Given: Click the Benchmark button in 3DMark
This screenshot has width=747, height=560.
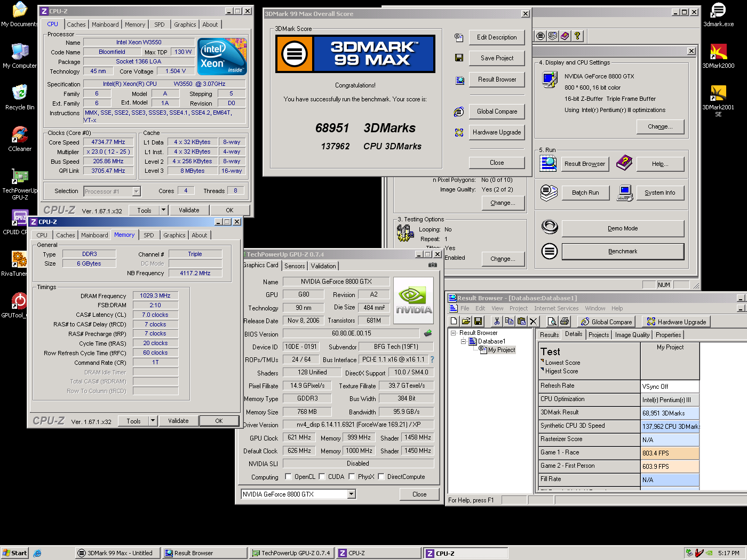Looking at the screenshot, I should pyautogui.click(x=623, y=251).
